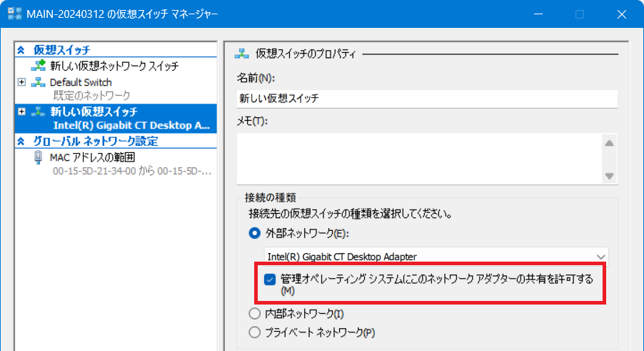Uncheck the 管理オペレーティング システム sharing checkbox

pos(270,280)
